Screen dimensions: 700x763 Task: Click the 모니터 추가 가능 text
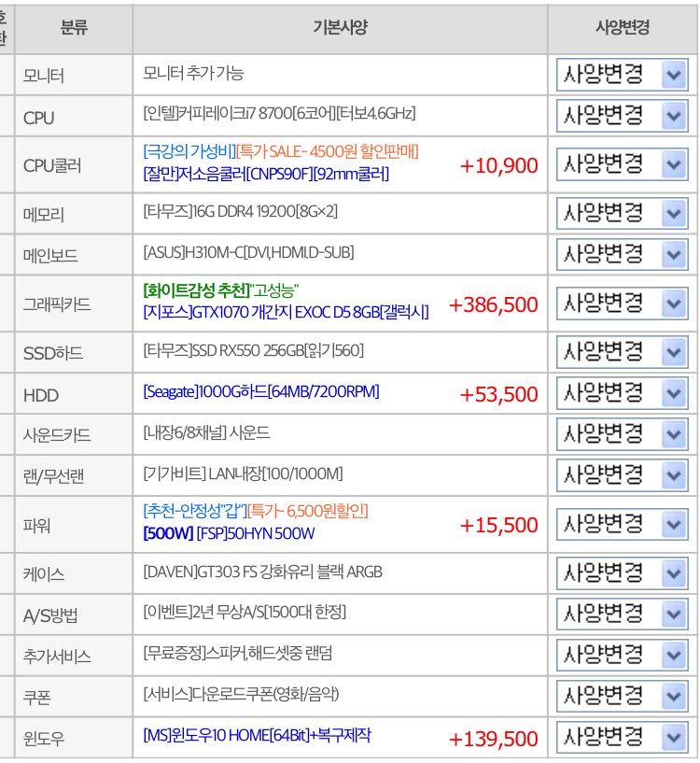point(193,74)
